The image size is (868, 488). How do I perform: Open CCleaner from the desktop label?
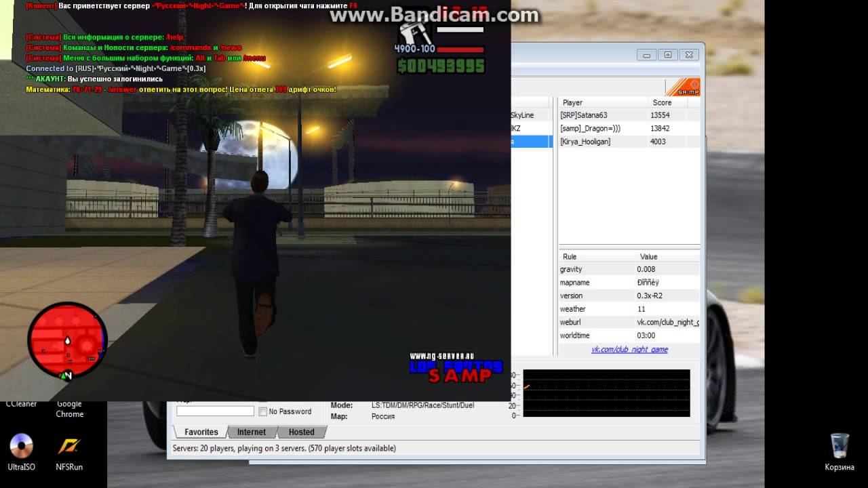click(x=21, y=404)
